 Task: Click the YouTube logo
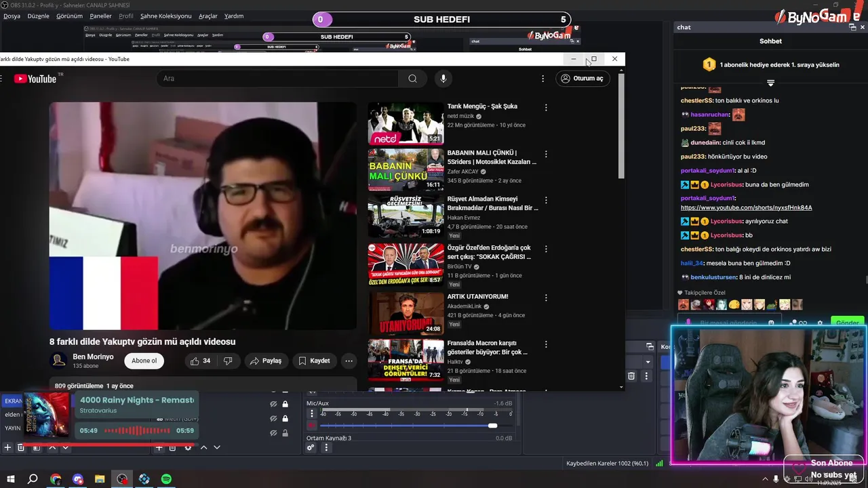tap(35, 79)
